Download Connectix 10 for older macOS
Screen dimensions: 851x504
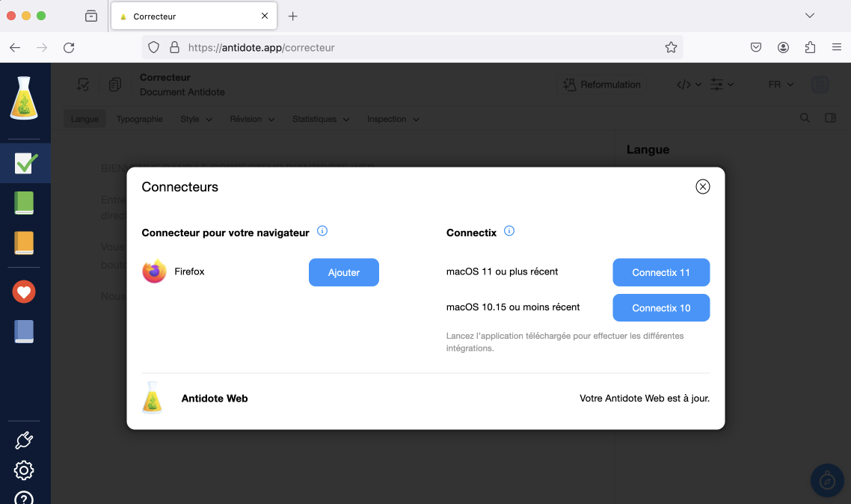pyautogui.click(x=660, y=308)
